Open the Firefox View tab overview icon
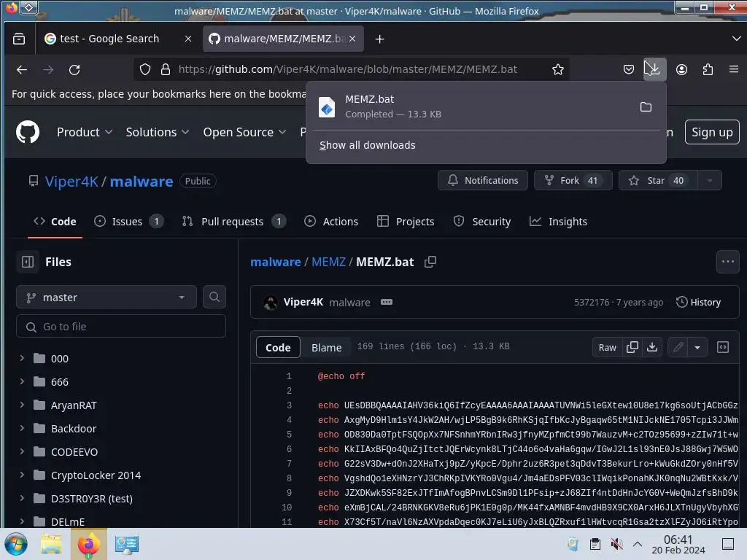Image resolution: width=747 pixels, height=560 pixels. [x=19, y=39]
